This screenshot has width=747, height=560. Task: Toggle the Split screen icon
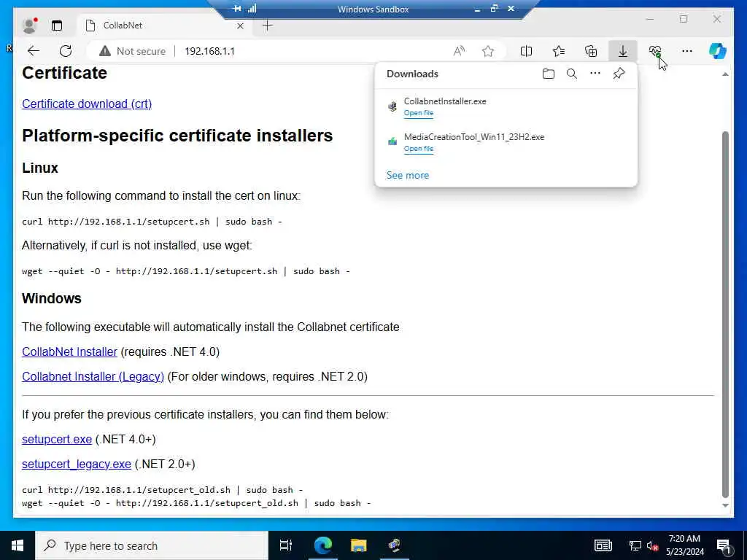coord(527,51)
